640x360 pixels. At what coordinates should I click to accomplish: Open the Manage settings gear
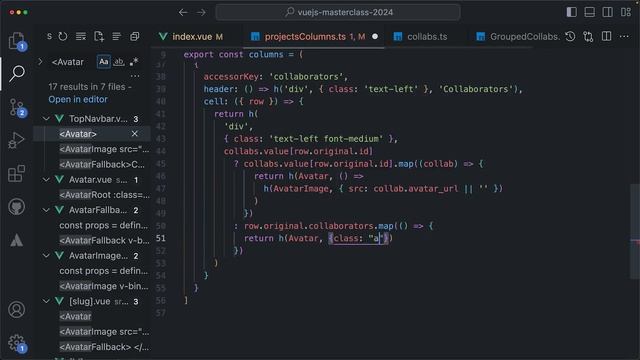pyautogui.click(x=17, y=343)
